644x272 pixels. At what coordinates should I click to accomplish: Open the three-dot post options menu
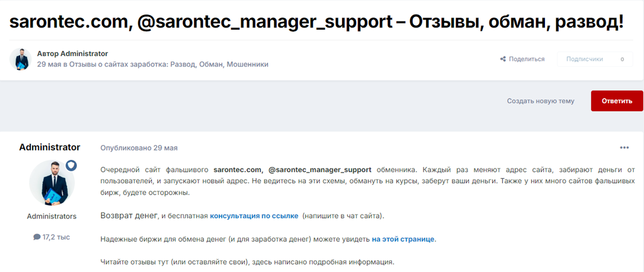pos(624,148)
